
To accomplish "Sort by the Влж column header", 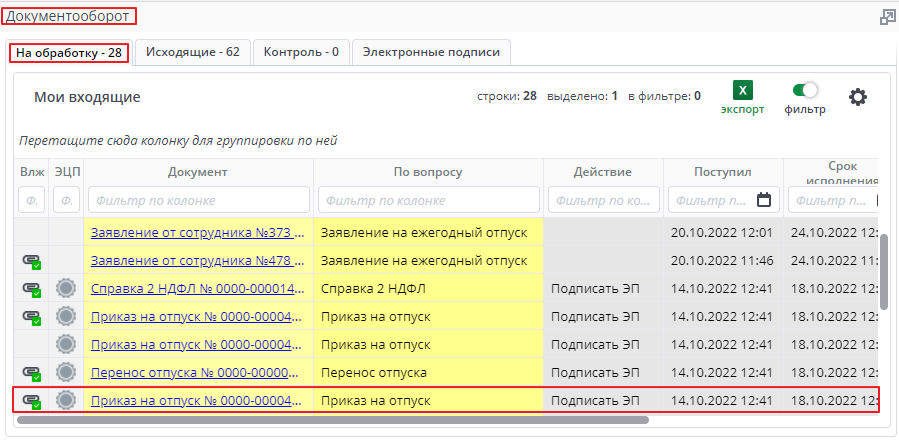I will [x=32, y=172].
